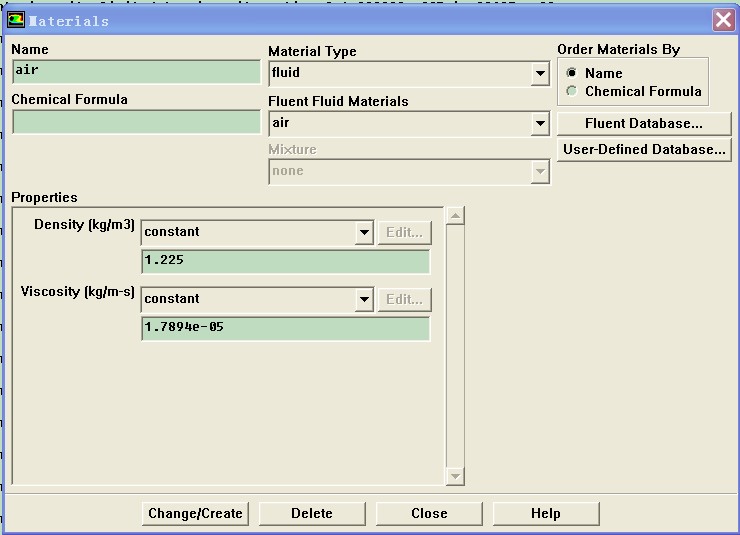This screenshot has width=740, height=535.
Task: Expand the Fluent Fluid Materials dropdown
Action: (x=540, y=123)
